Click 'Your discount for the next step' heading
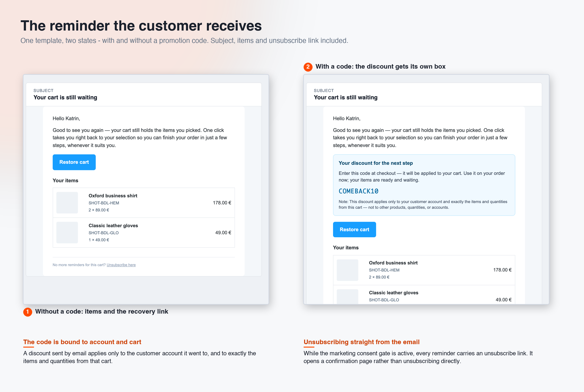 tap(375, 163)
